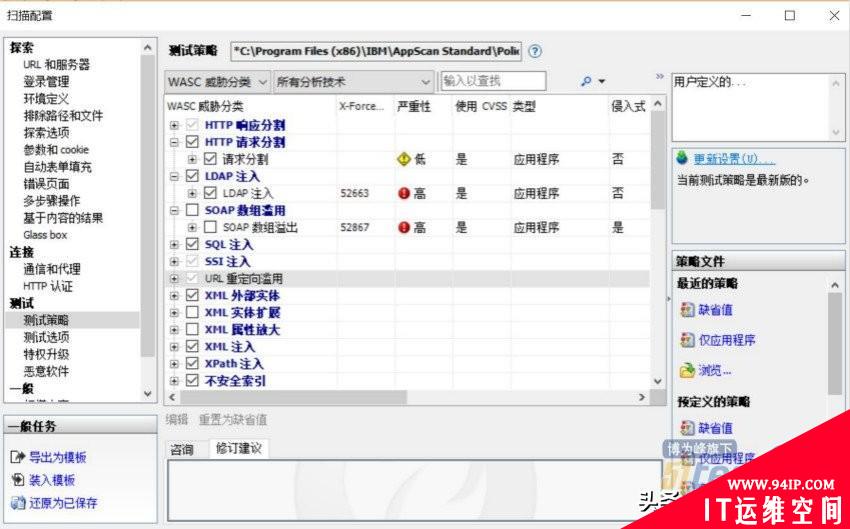Sort by the X-Force column header

coord(362,107)
